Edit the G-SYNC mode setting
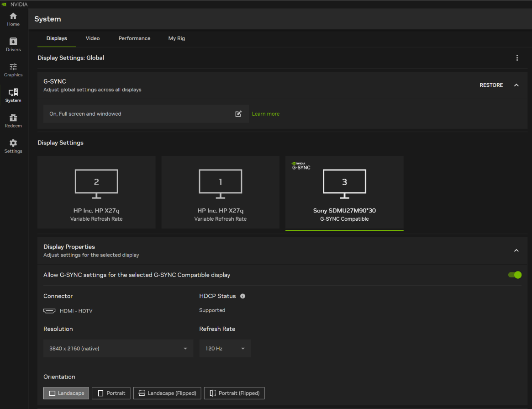The image size is (532, 409). [x=238, y=114]
